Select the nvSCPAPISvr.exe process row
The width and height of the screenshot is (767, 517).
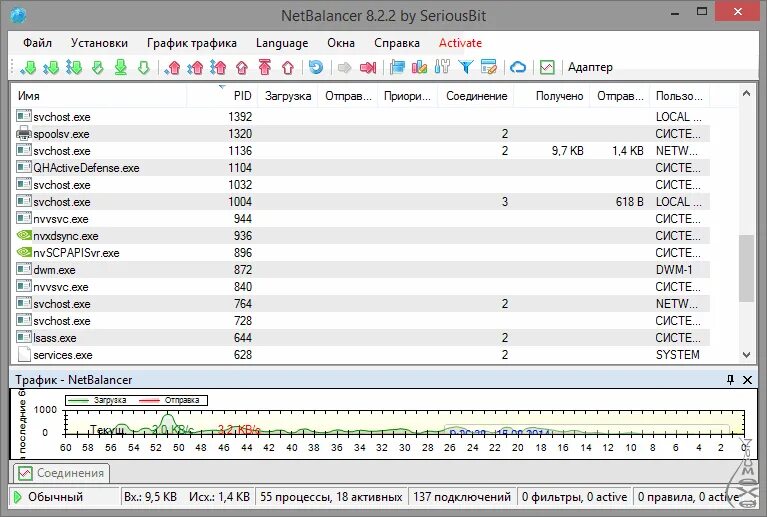[361, 253]
